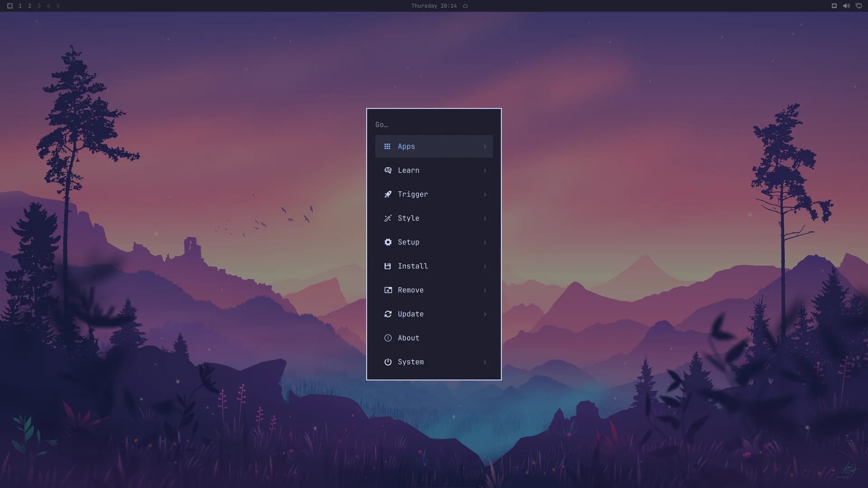Click the Thursday 20:14 clock
Image resolution: width=868 pixels, height=488 pixels.
tap(434, 6)
